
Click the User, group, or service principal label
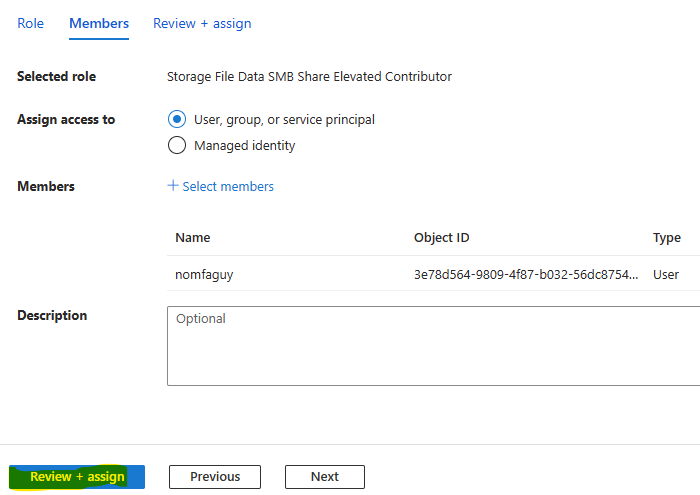click(x=284, y=120)
